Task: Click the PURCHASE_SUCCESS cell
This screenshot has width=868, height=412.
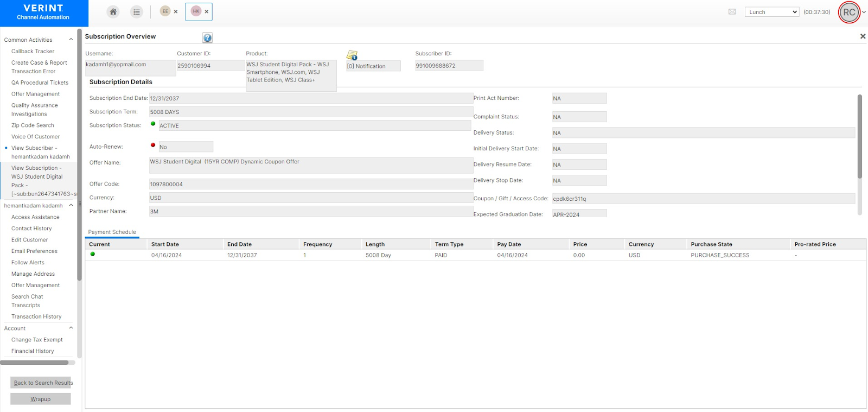Action: coord(720,255)
